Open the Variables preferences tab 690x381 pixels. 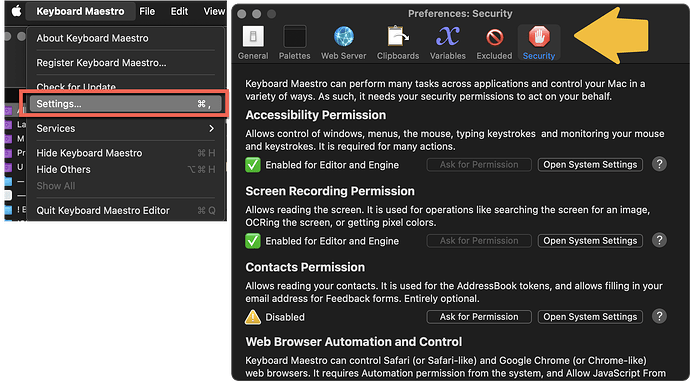point(448,43)
